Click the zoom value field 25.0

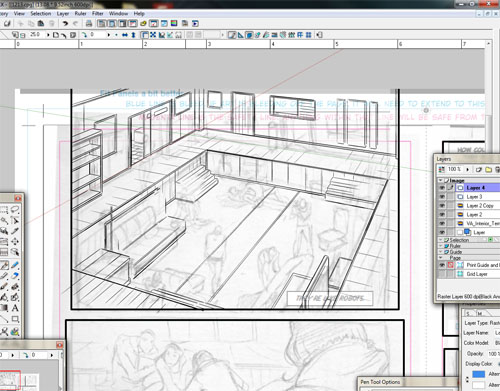click(35, 34)
